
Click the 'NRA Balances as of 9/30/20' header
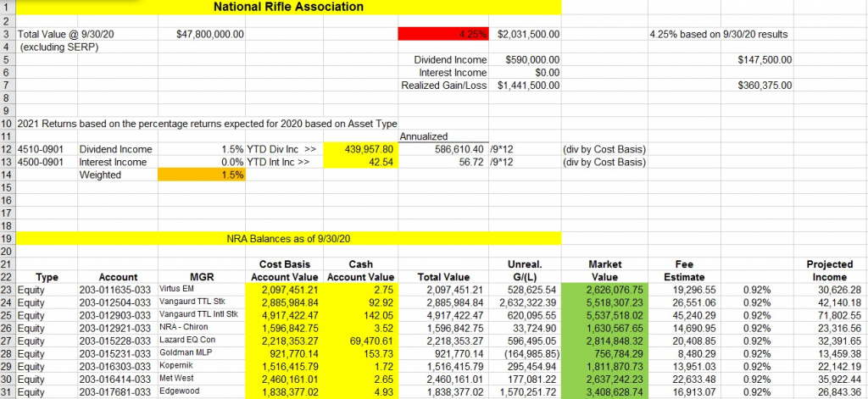click(288, 239)
